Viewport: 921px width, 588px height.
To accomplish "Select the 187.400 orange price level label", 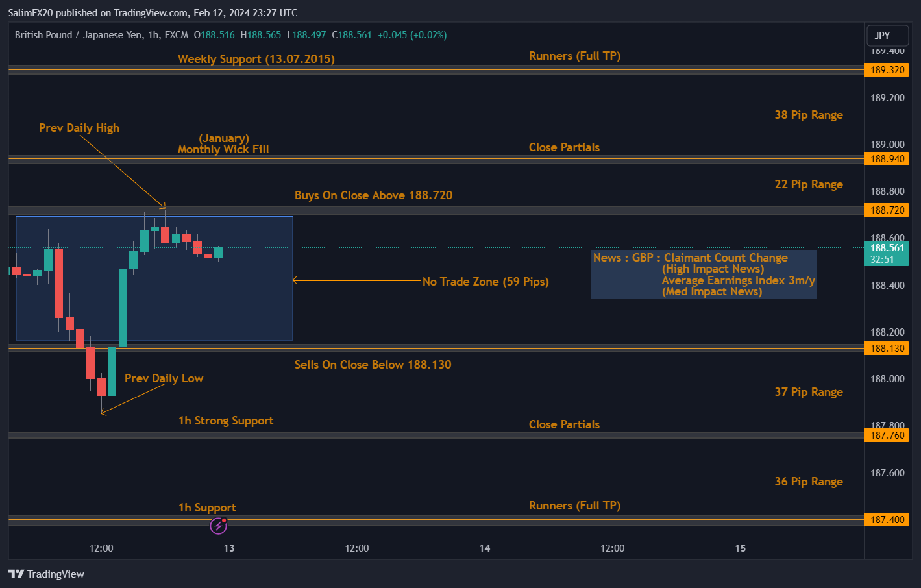I will 887,519.
